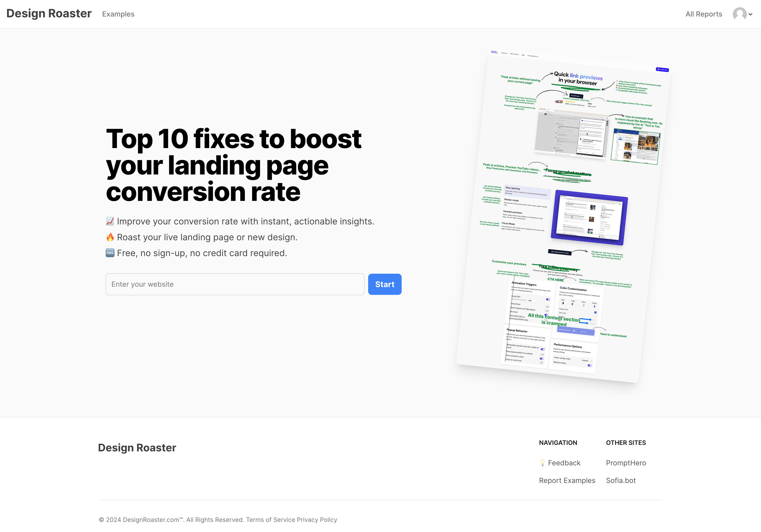Visit the Sofia.bot site link
The height and width of the screenshot is (532, 761).
click(x=621, y=480)
